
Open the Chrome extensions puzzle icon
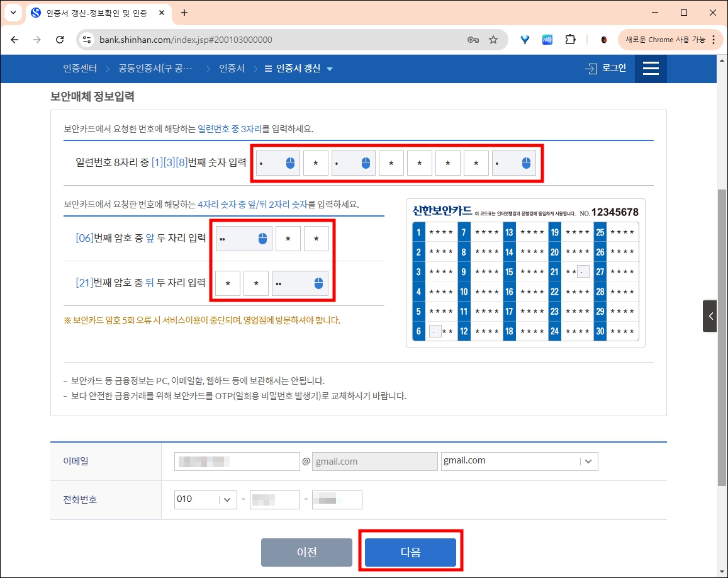[x=570, y=39]
